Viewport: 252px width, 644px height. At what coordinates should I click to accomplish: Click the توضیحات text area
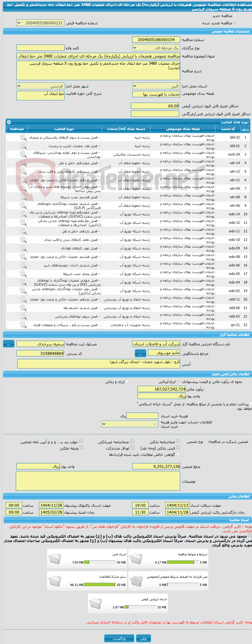coord(98,481)
